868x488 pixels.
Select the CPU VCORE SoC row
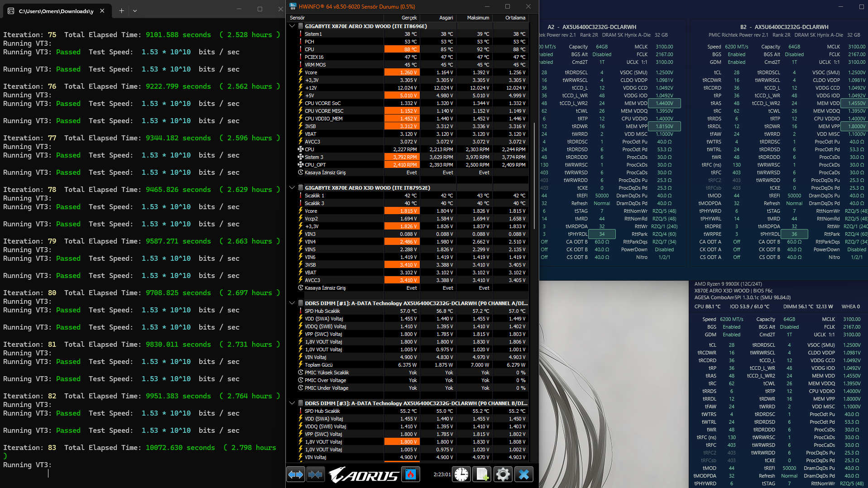[x=408, y=103]
